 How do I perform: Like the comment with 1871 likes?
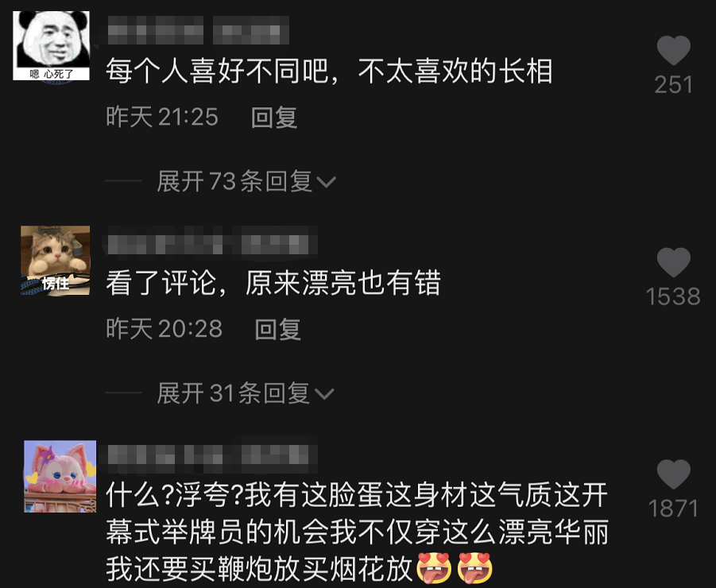point(674,474)
